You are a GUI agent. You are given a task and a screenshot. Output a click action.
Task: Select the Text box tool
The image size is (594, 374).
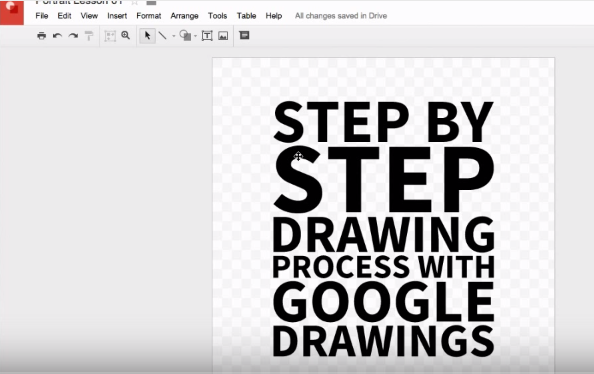(x=207, y=36)
